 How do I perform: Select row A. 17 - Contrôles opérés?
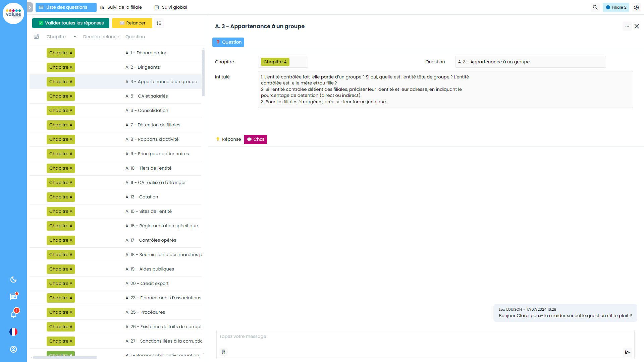point(115,240)
